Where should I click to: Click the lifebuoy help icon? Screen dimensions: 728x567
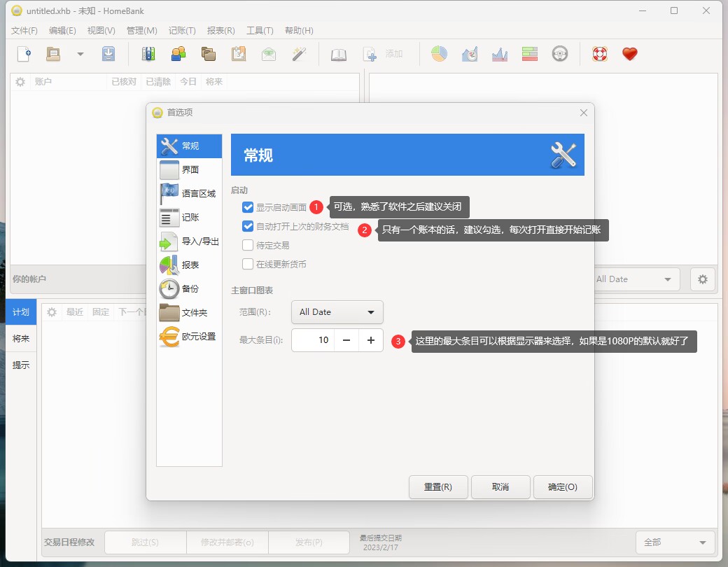tap(599, 54)
